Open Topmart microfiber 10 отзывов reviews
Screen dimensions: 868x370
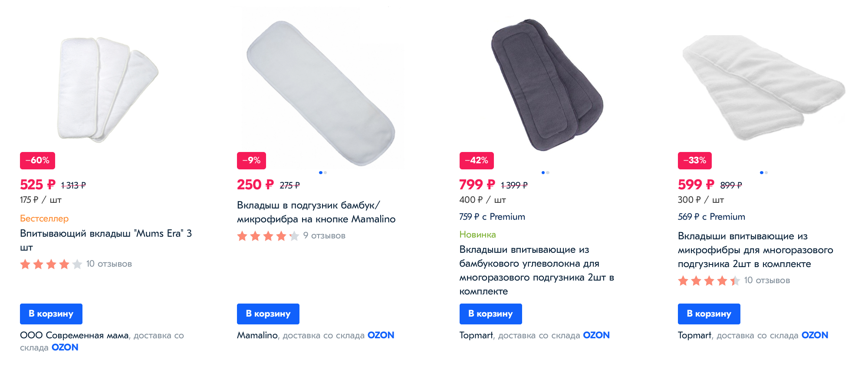pos(767,281)
